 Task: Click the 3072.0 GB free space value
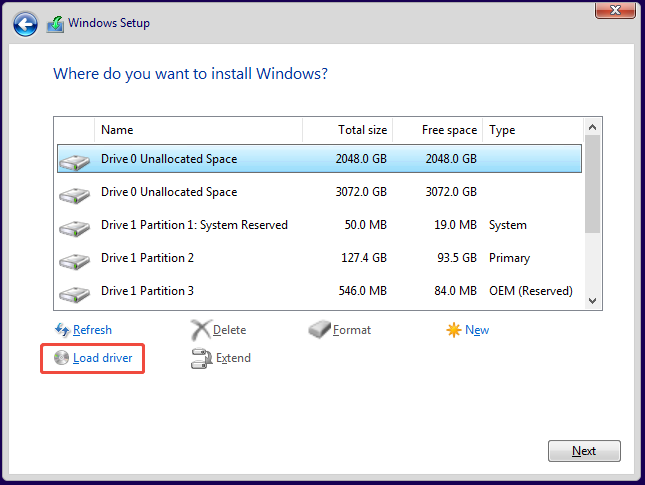(x=451, y=192)
